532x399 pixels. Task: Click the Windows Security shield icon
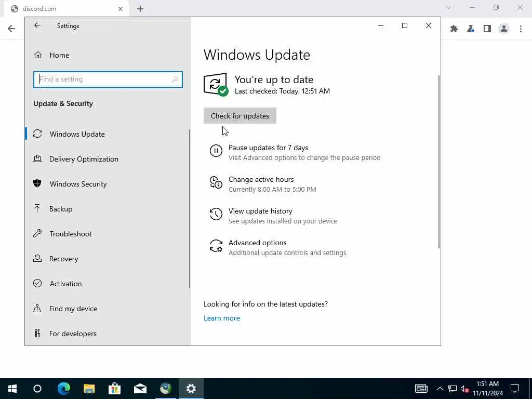pyautogui.click(x=37, y=183)
